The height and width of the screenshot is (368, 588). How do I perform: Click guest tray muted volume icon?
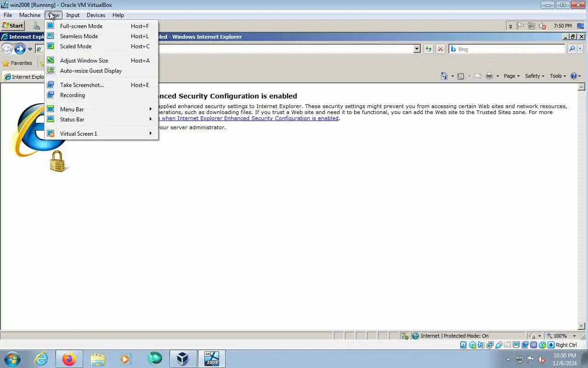pos(543,26)
